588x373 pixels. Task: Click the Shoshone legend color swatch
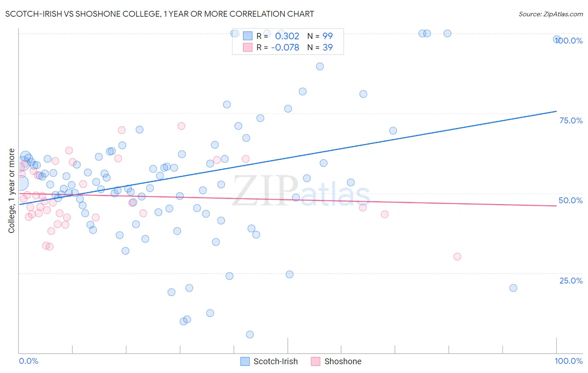(x=316, y=361)
